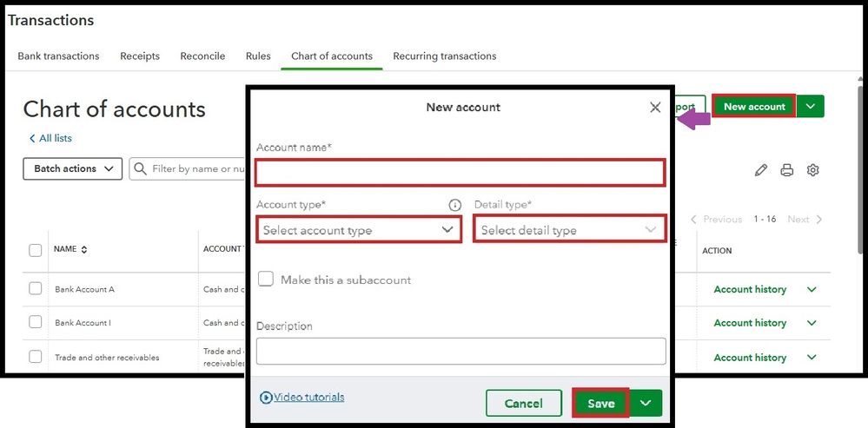The height and width of the screenshot is (428, 868).
Task: Click the print list icon
Action: tap(787, 170)
